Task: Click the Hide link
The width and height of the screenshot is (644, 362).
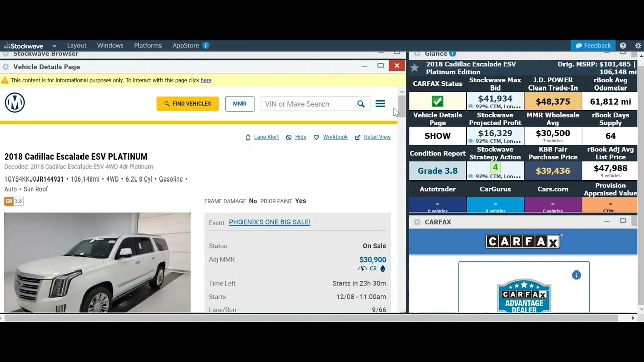Action: click(301, 137)
